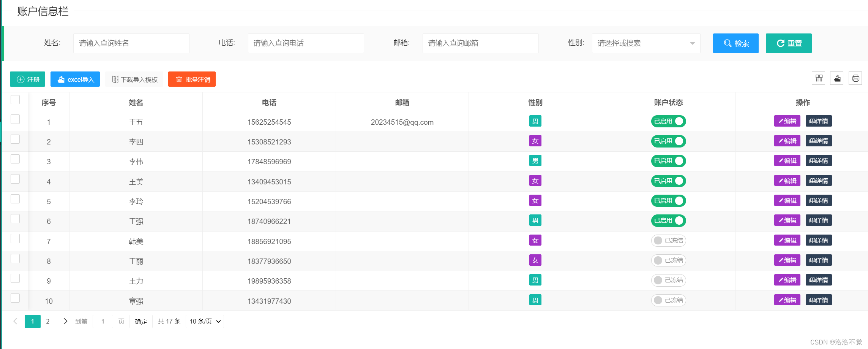Click the 批量注销 batch delete button
868x349 pixels.
point(192,79)
